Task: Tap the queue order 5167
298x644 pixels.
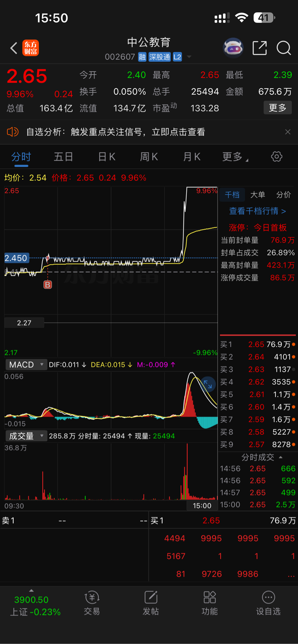Action: tap(176, 556)
